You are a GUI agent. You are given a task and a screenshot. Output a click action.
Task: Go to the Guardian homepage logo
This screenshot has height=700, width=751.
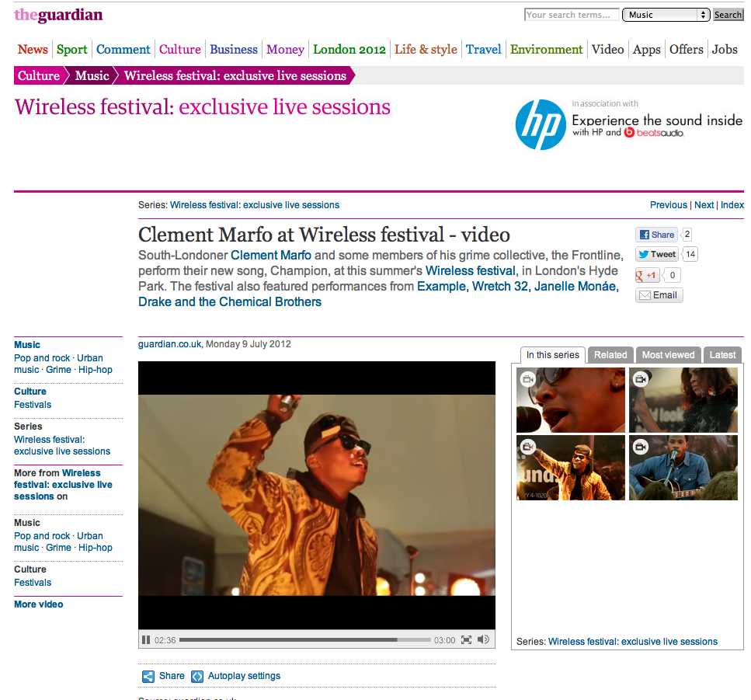58,15
